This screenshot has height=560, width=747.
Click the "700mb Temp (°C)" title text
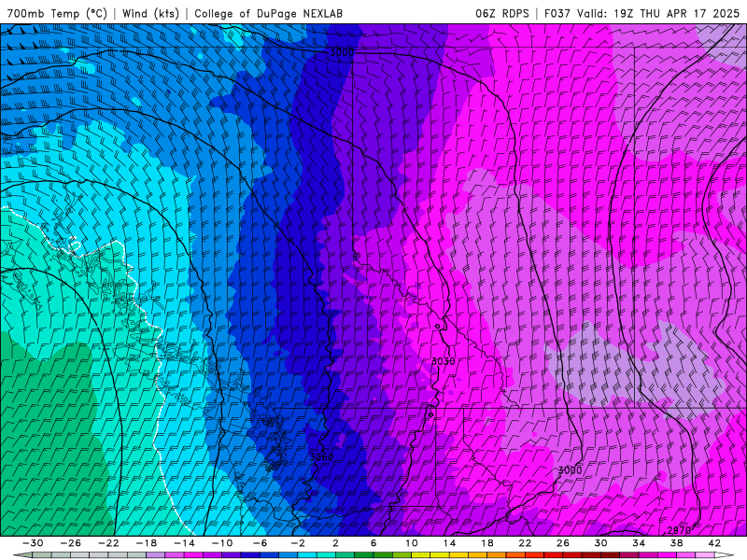tap(57, 13)
